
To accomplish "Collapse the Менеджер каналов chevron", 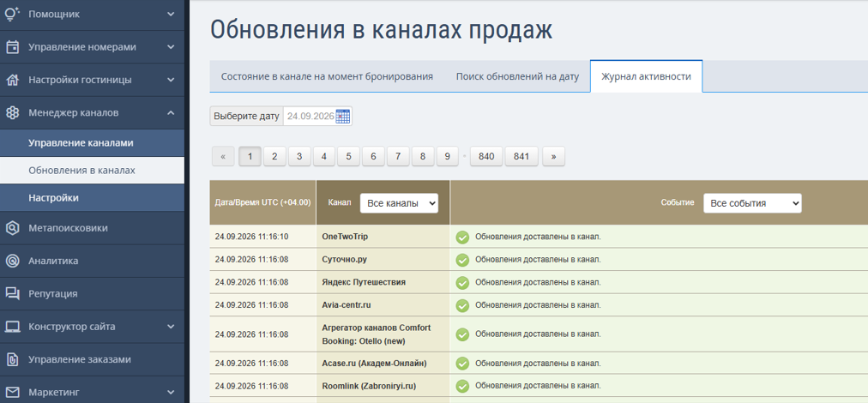I will [171, 112].
